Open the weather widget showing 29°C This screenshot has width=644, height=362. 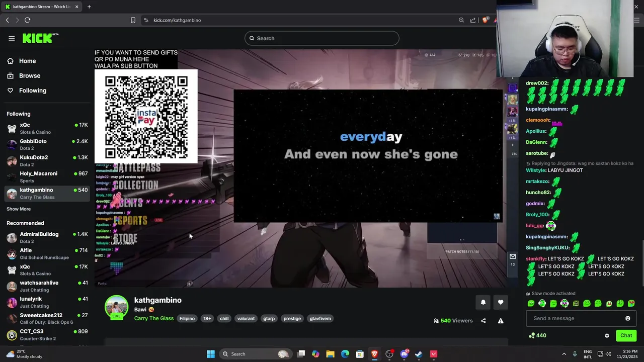(25, 354)
